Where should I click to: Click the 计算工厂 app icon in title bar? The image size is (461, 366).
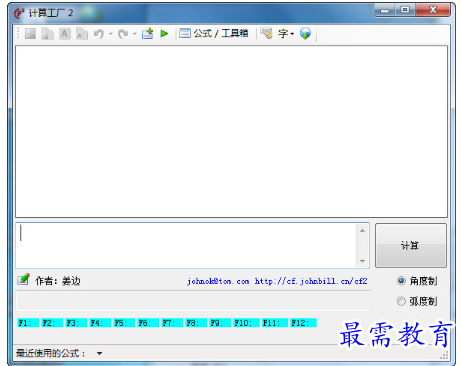pos(19,13)
